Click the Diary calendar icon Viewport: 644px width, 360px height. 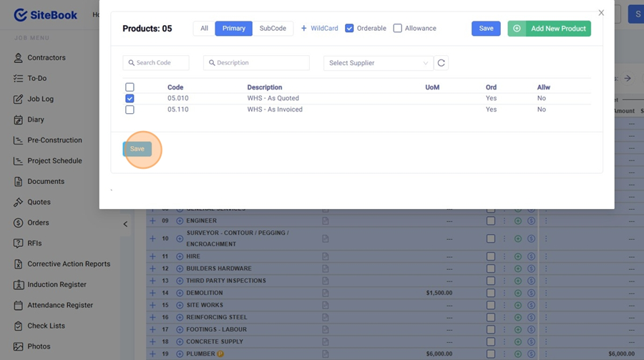(19, 120)
